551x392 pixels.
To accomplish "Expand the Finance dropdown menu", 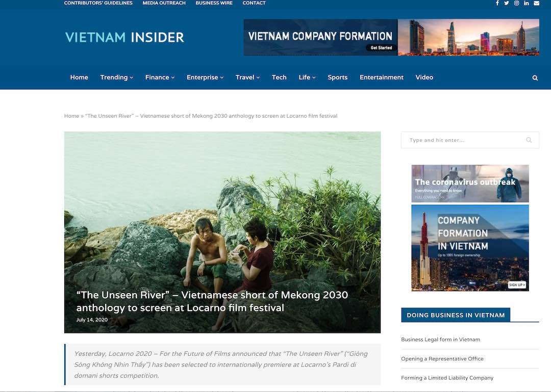I will click(160, 77).
